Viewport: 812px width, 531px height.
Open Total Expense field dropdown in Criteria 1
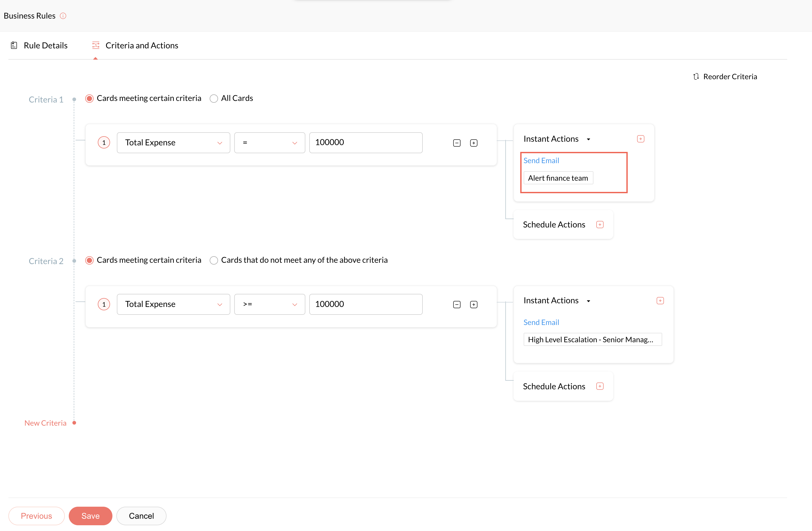point(173,143)
